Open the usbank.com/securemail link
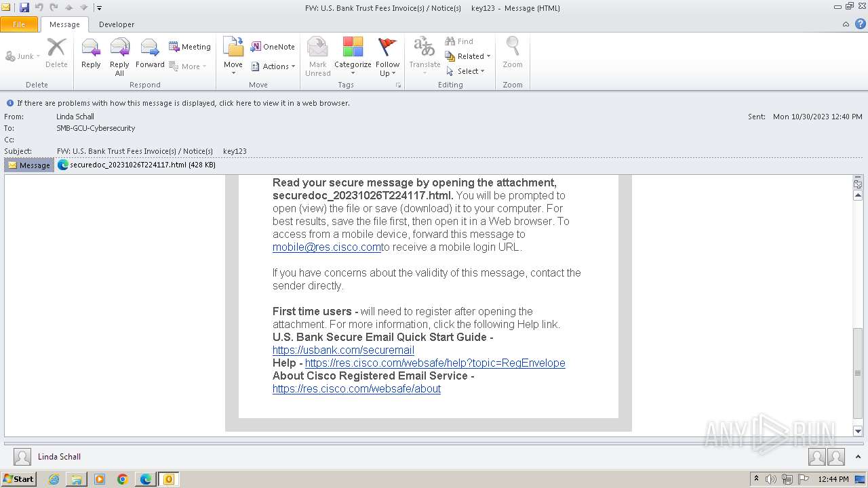 (343, 350)
